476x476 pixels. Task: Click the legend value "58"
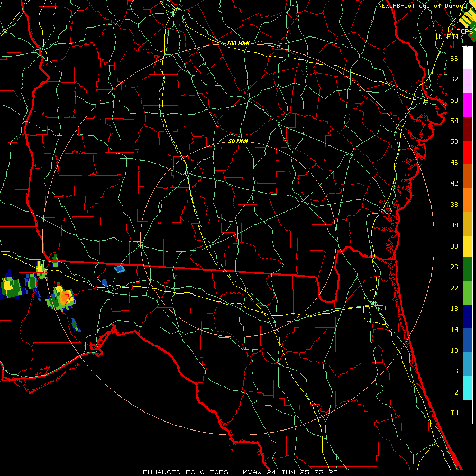click(454, 100)
